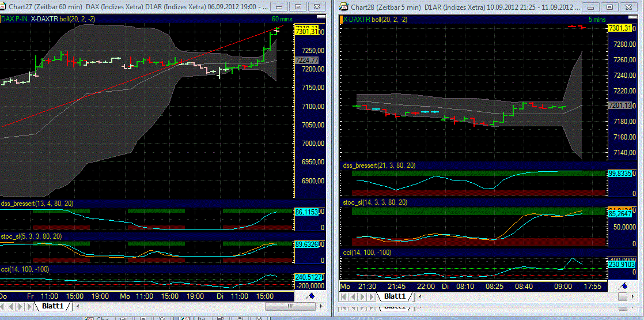Click yellow 7301,31 price tag in Chart28
The image size is (644, 320).
tap(620, 28)
